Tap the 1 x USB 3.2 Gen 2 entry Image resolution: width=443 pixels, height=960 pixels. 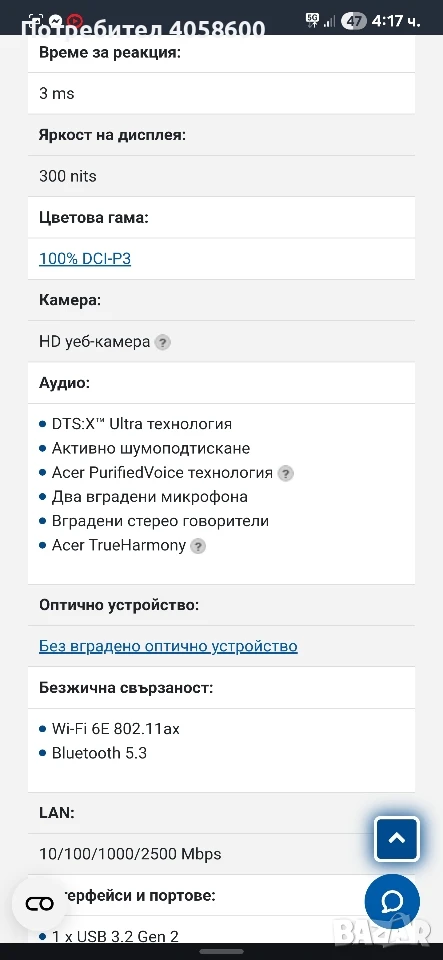point(115,936)
